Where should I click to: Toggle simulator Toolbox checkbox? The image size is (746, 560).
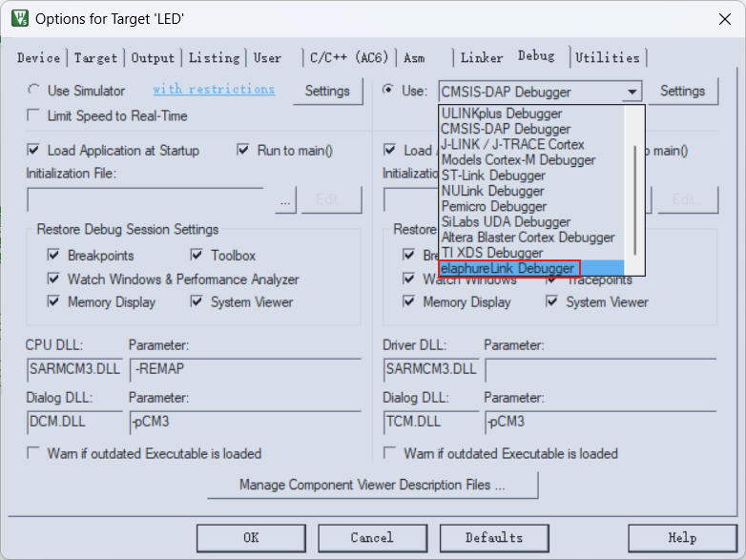197,255
